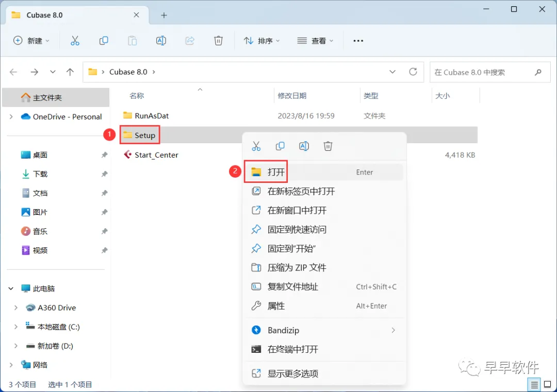Click the 名称 column header
The width and height of the screenshot is (557, 392).
point(137,96)
